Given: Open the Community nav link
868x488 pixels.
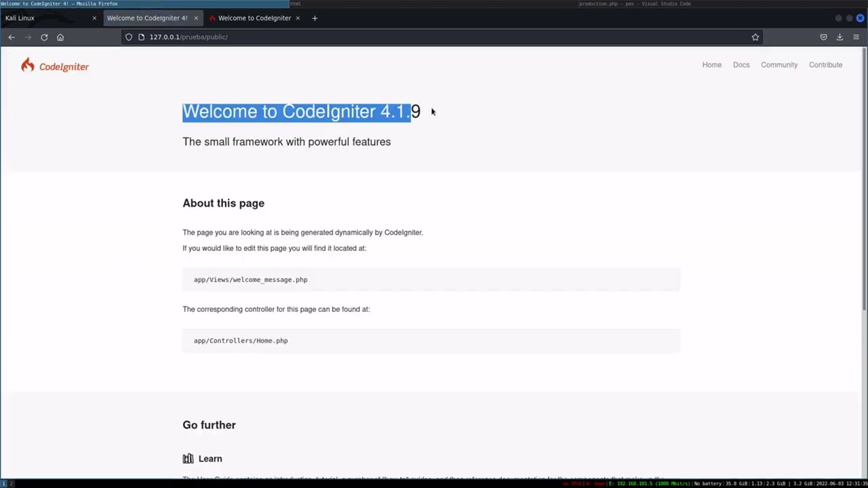Looking at the screenshot, I should coord(779,65).
